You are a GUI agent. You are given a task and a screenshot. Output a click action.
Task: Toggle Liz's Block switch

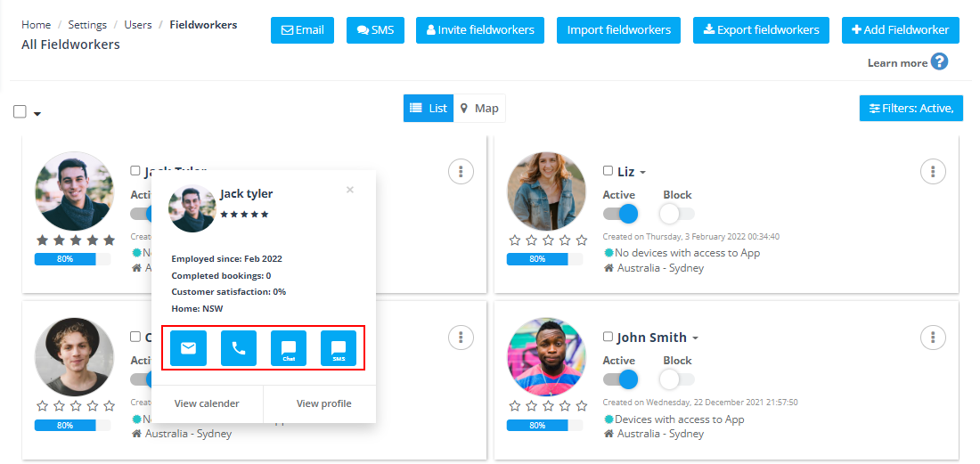click(677, 214)
